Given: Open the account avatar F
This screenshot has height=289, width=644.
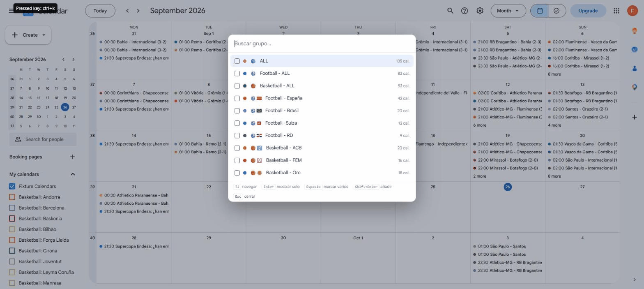Looking at the screenshot, I should pyautogui.click(x=632, y=11).
